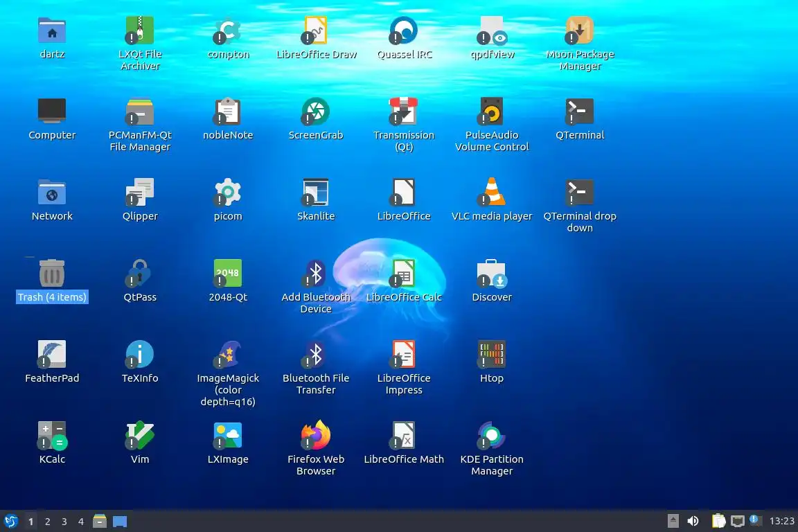
Task: Select the VLC media player cone
Action: click(492, 193)
